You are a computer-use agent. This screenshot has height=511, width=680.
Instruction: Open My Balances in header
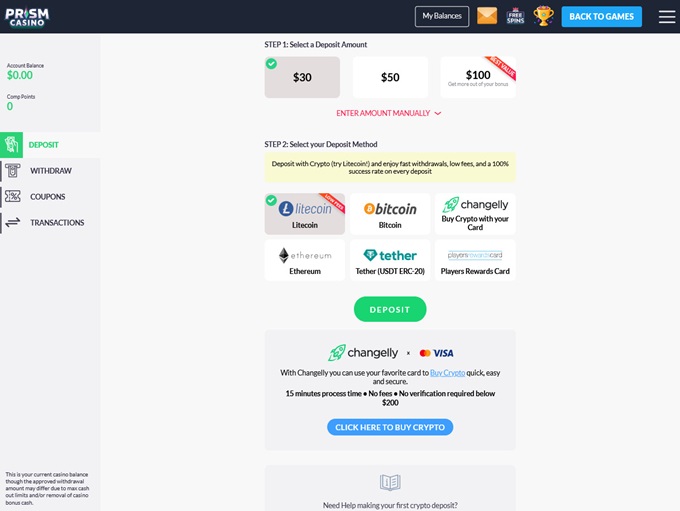442,16
